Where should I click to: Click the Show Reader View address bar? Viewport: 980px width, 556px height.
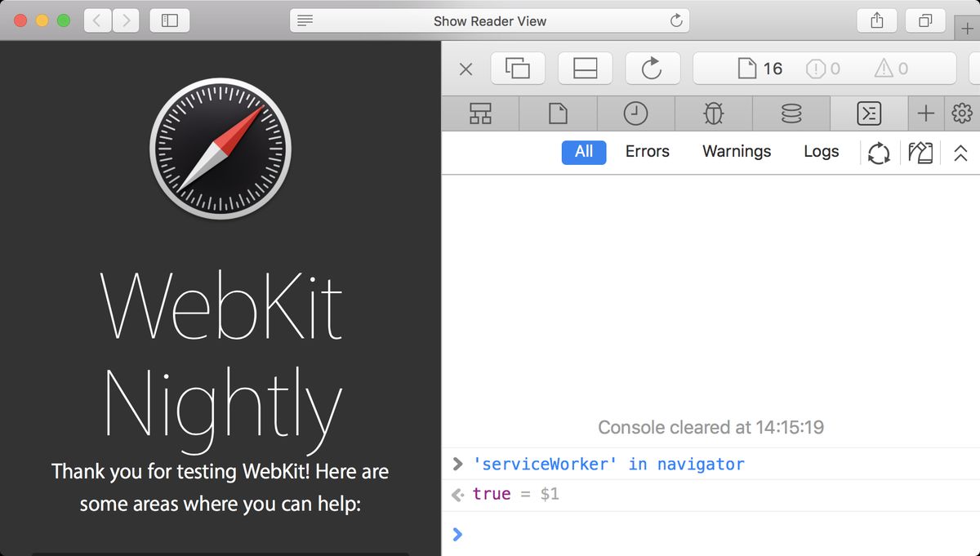pos(489,21)
